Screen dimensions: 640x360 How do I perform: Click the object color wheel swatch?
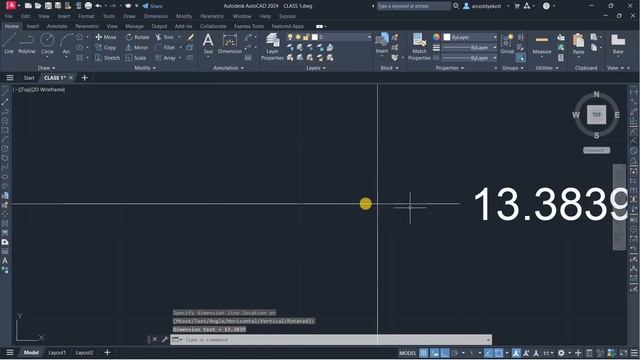pyautogui.click(x=436, y=37)
